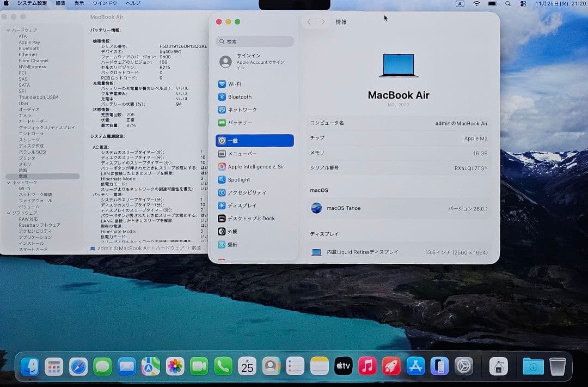Open the 編集 menu
This screenshot has height=387, width=588.
60,3
